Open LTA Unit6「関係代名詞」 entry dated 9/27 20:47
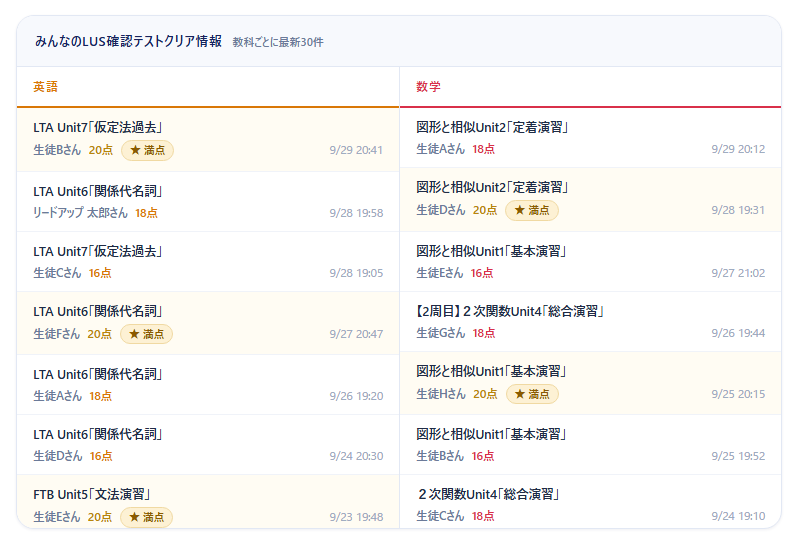Screen dimensions: 798x545 [208, 323]
